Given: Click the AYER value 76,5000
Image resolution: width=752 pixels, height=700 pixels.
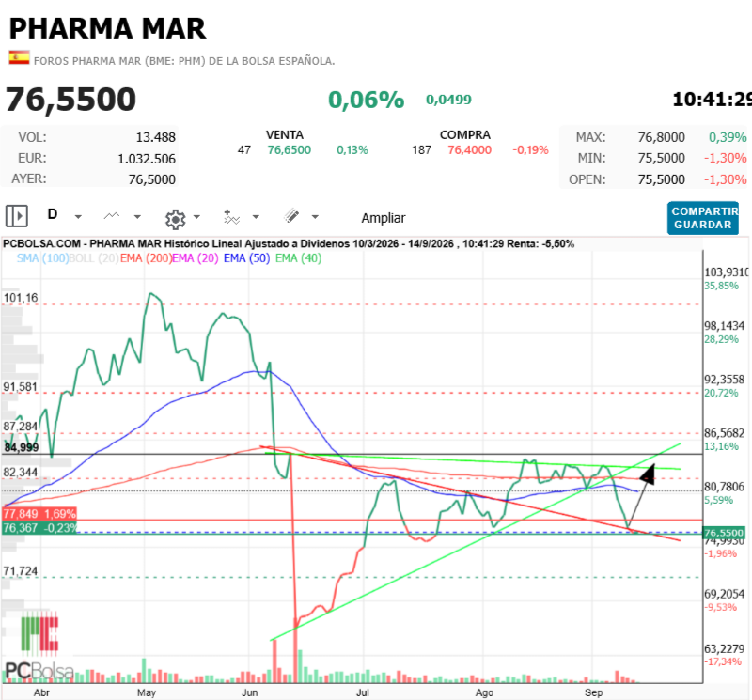Looking at the screenshot, I should (152, 179).
